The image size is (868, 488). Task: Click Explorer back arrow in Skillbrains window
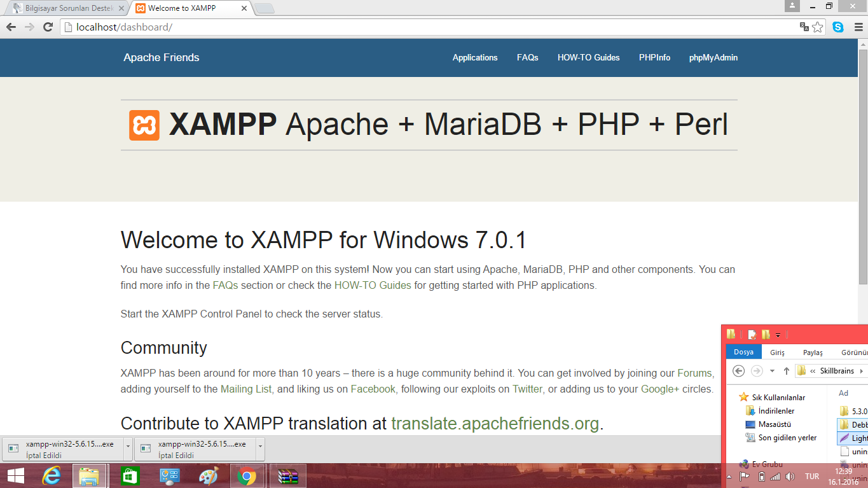tap(738, 370)
